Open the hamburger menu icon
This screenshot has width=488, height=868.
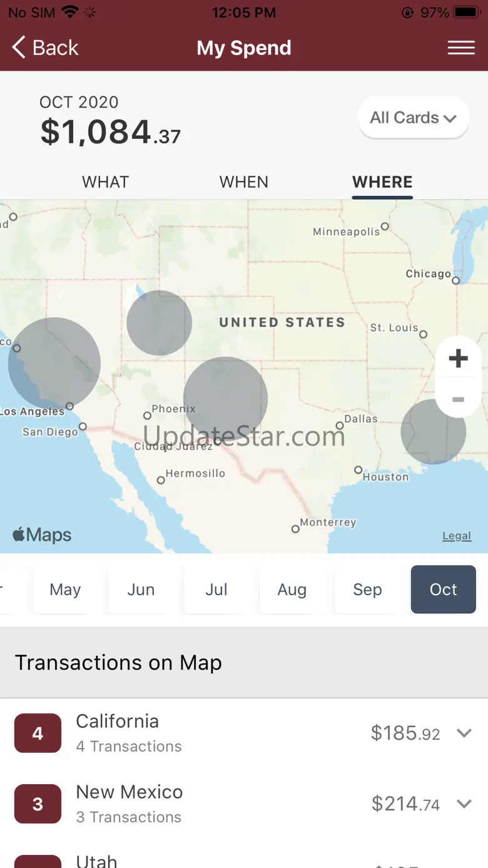tap(461, 48)
